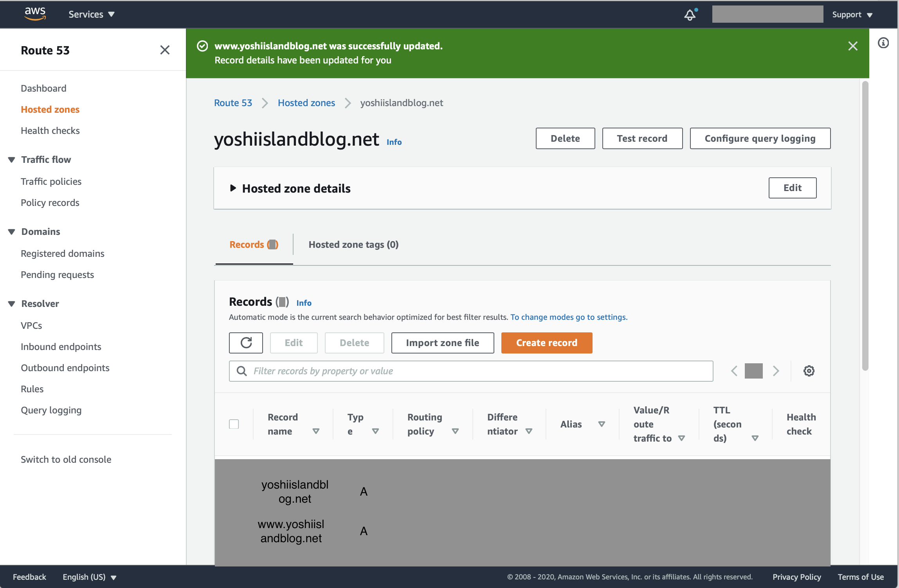Go to next page of records
The height and width of the screenshot is (588, 899).
pyautogui.click(x=776, y=371)
